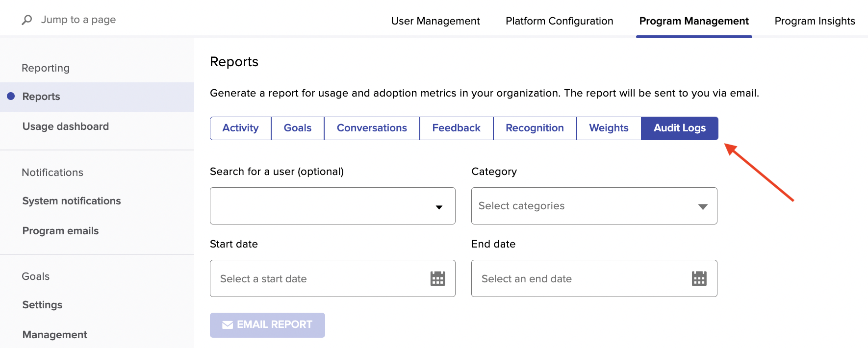
Task: Click the 'End date' field label
Action: click(x=493, y=244)
